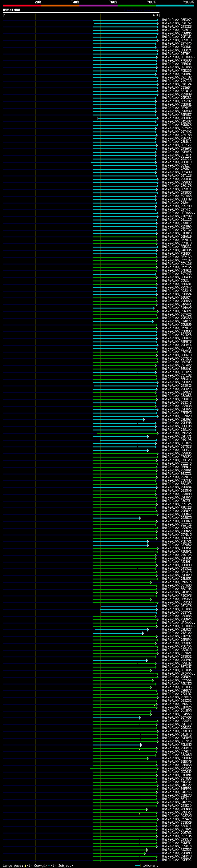Select the UniRef100_B9SUW6 label
This screenshot has height=868, width=197.
pos(177,454)
